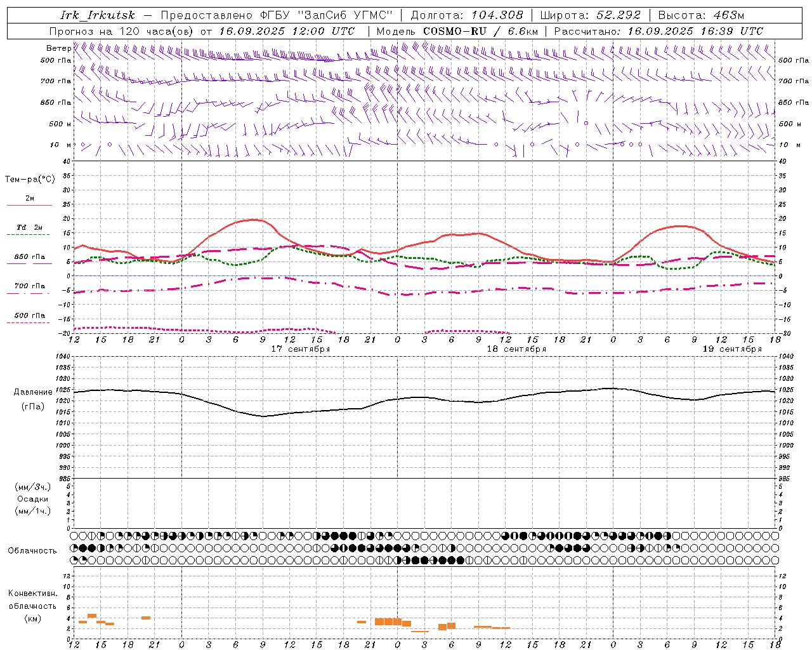Click the Давление pressure panel label
This screenshot has height=650, width=812.
pos(33,392)
